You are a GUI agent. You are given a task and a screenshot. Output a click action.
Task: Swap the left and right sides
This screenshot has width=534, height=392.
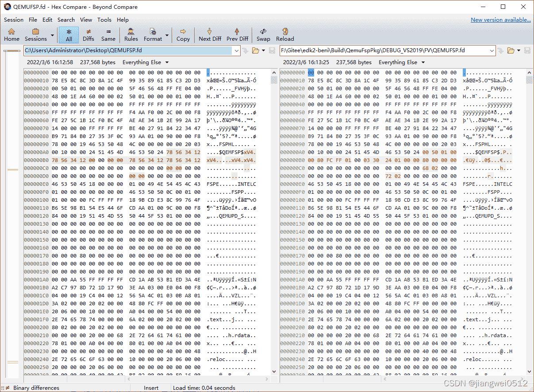pos(263,35)
